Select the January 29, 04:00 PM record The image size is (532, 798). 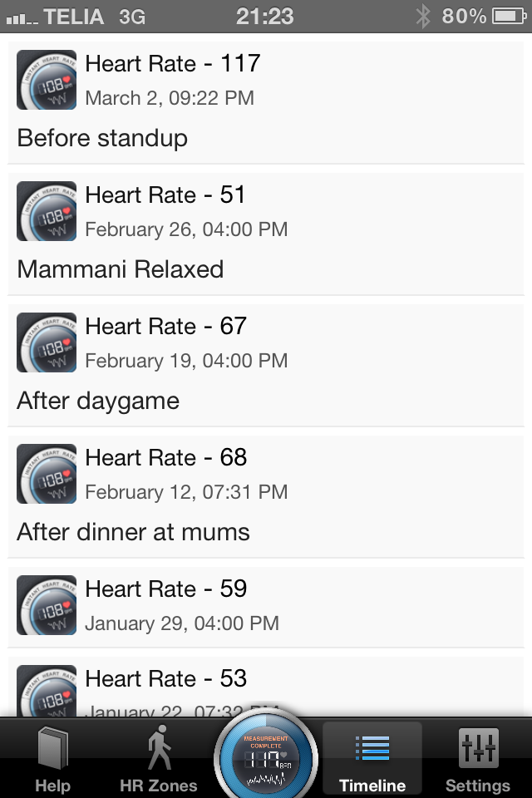[x=266, y=607]
